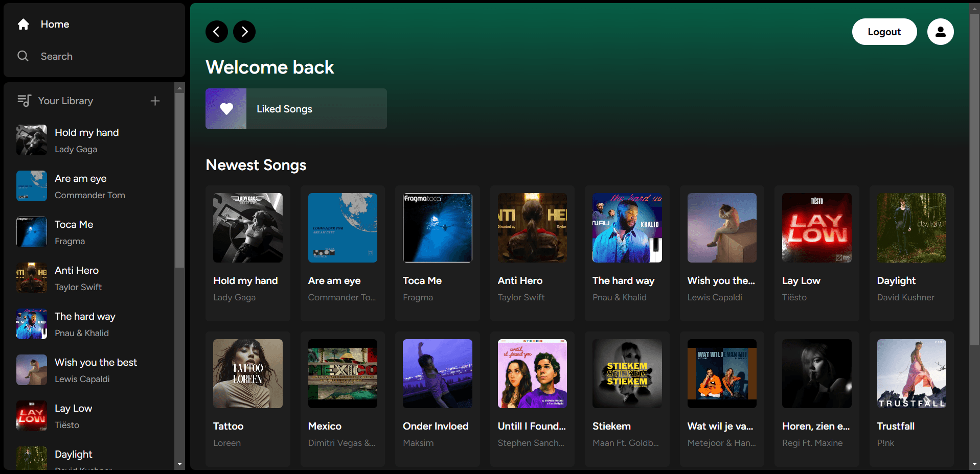Select Trustfall cover card
The image size is (980, 474).
911,373
